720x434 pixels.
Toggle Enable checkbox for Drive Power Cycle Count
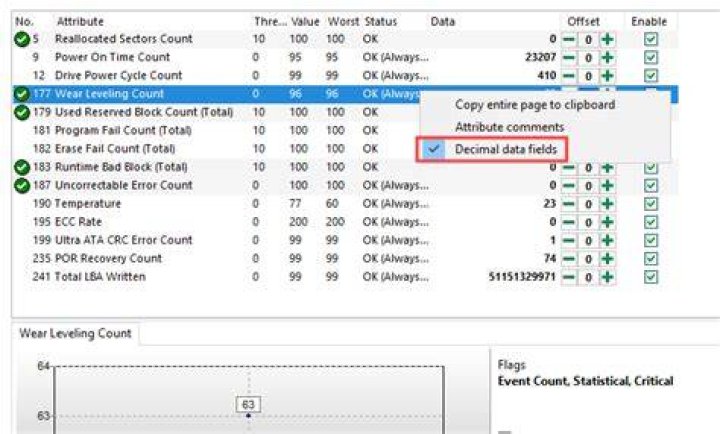click(651, 76)
